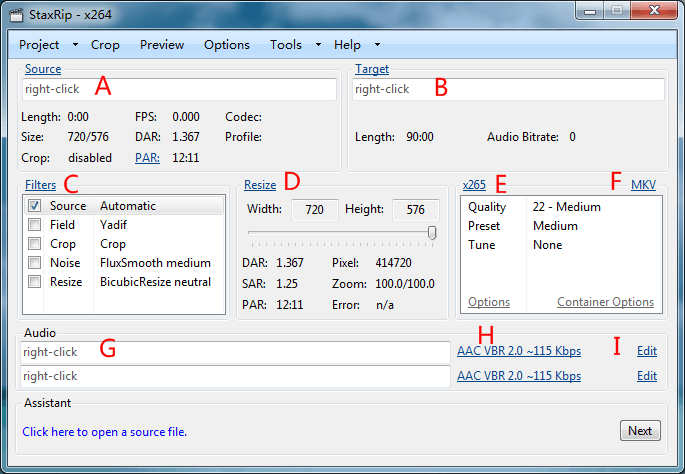Image resolution: width=685 pixels, height=474 pixels.
Task: Select the Tune 'None' row
Action: pos(561,245)
